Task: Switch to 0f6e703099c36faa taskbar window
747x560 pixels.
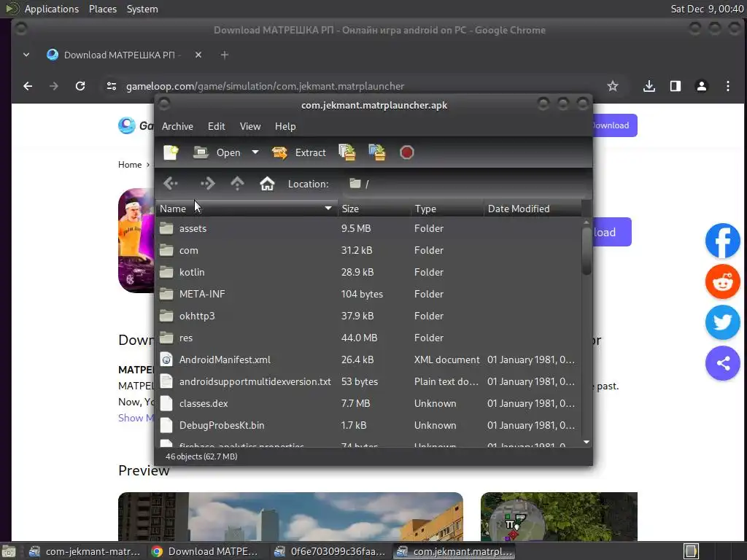Action: tap(330, 551)
